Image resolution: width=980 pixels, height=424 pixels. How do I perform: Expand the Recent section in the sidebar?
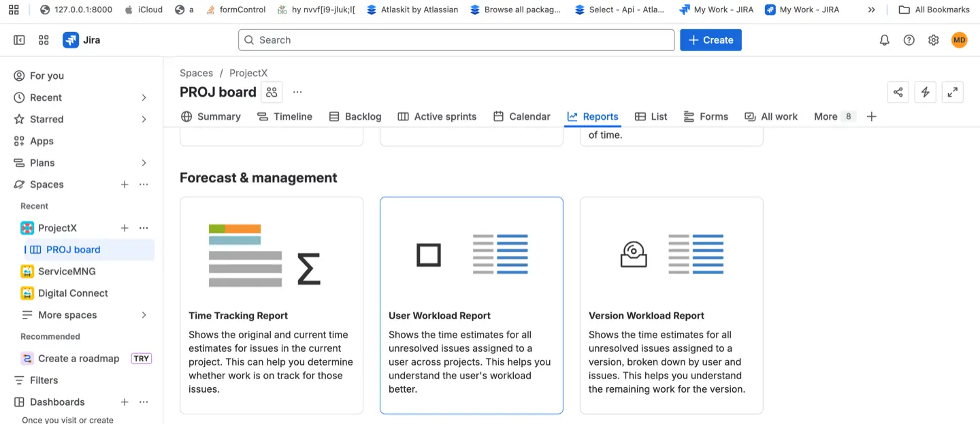(144, 97)
